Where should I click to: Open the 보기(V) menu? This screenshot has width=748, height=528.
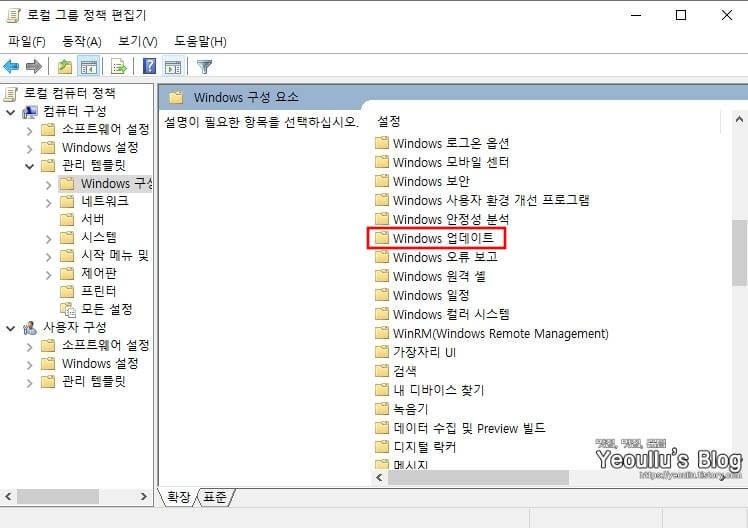(137, 41)
